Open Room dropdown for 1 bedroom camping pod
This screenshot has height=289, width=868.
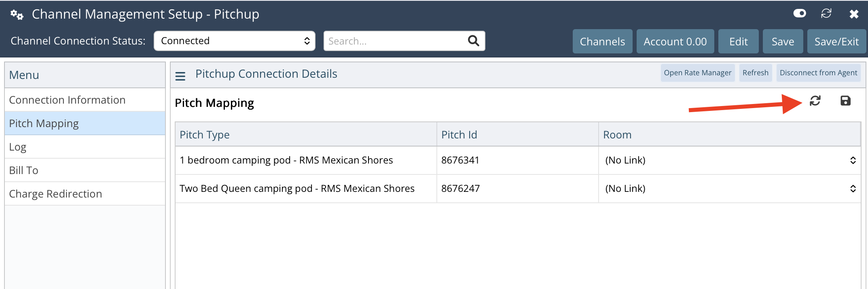coord(730,160)
